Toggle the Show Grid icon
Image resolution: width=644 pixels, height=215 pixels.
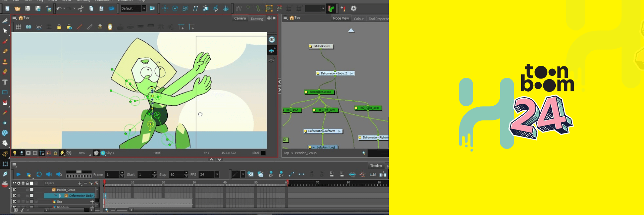(x=18, y=27)
